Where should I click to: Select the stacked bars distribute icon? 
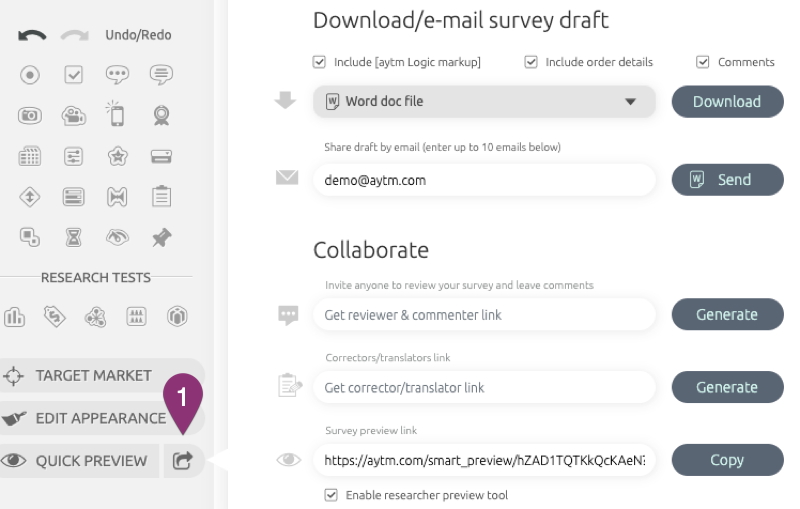(x=73, y=197)
